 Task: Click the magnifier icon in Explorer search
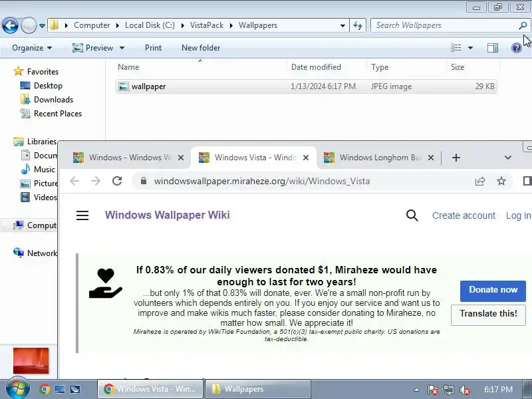(523, 25)
